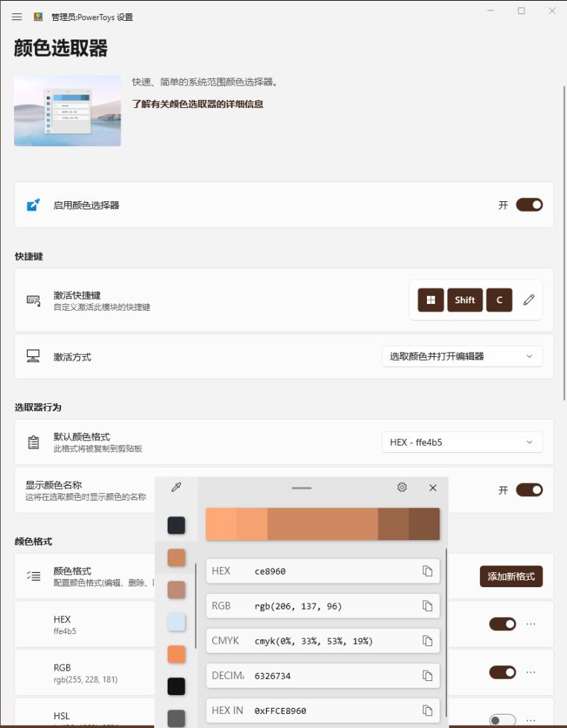Pick the second lighter shade in bar

(x=252, y=524)
